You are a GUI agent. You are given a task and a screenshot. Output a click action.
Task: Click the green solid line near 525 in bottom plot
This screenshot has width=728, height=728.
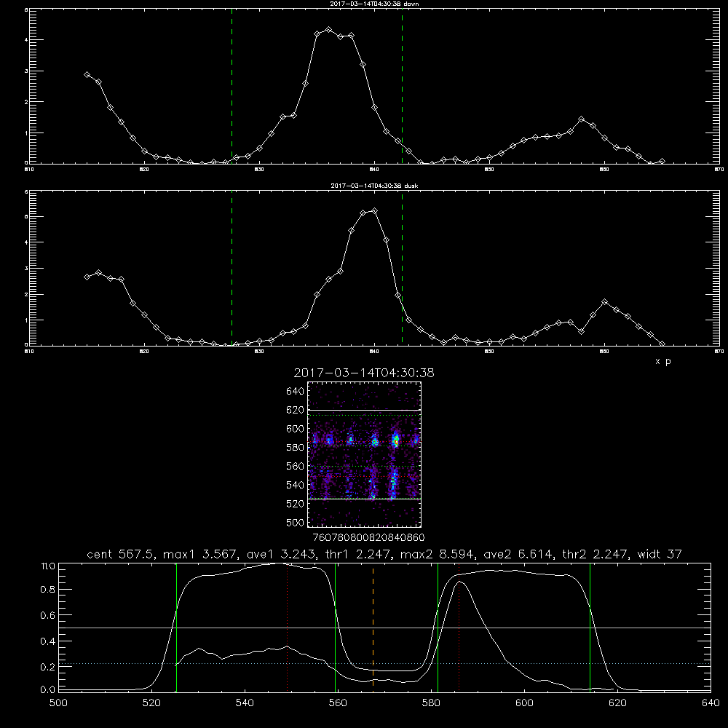[176, 628]
